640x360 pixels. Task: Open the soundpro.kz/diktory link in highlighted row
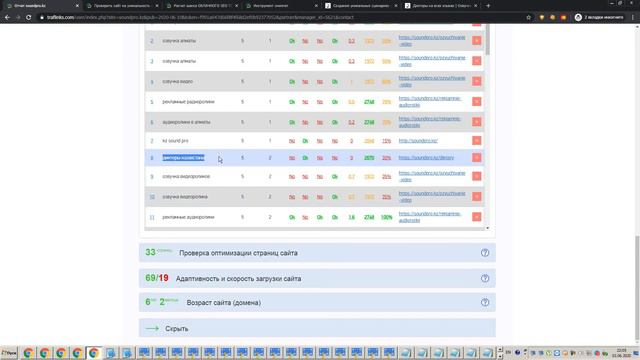426,158
